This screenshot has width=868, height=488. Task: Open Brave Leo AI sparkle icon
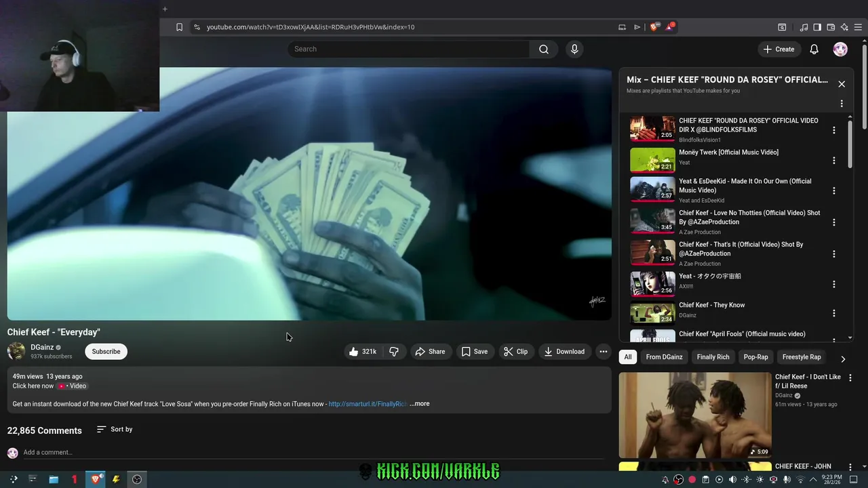click(844, 27)
